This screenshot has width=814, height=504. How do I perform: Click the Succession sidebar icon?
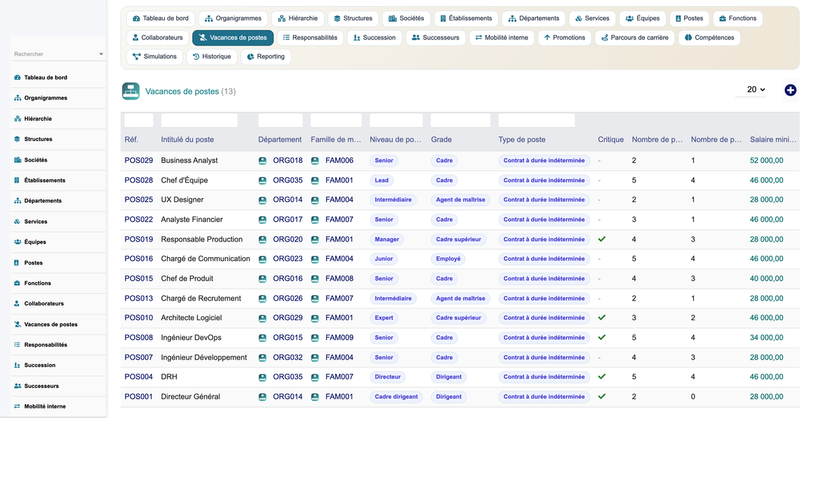point(18,366)
